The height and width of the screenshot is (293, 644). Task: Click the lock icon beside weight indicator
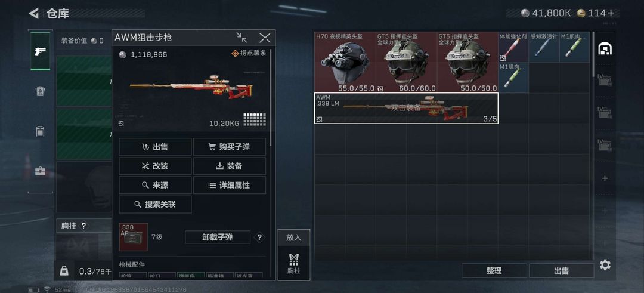(x=64, y=270)
